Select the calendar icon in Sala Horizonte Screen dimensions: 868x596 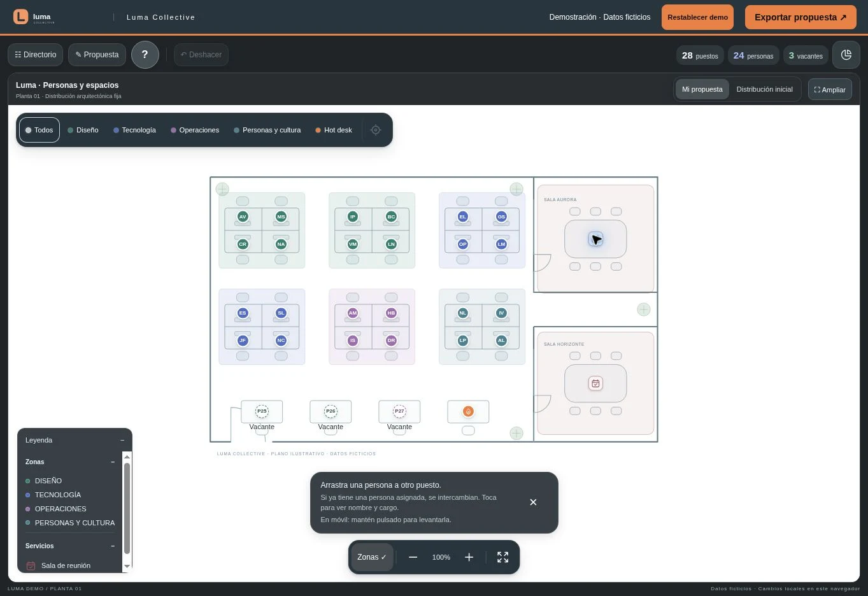(595, 383)
